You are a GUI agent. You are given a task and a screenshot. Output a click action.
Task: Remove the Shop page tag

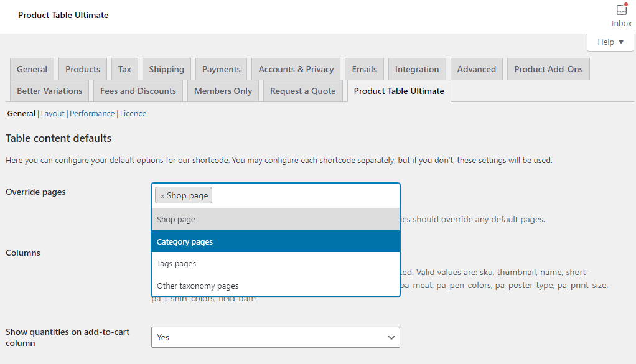click(162, 196)
